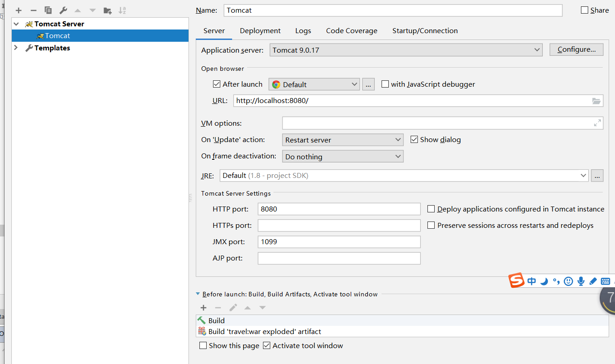Click Name field containing Tomcat
This screenshot has height=364, width=615.
(393, 10)
